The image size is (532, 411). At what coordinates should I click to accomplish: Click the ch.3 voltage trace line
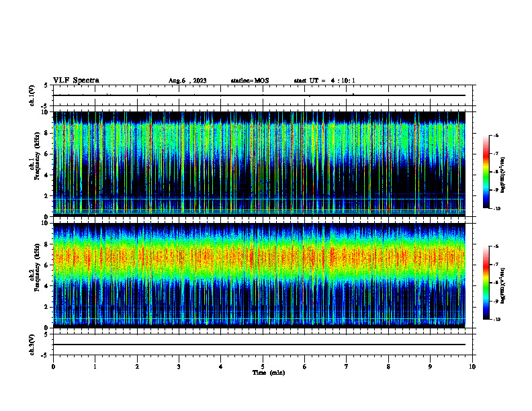coord(259,345)
